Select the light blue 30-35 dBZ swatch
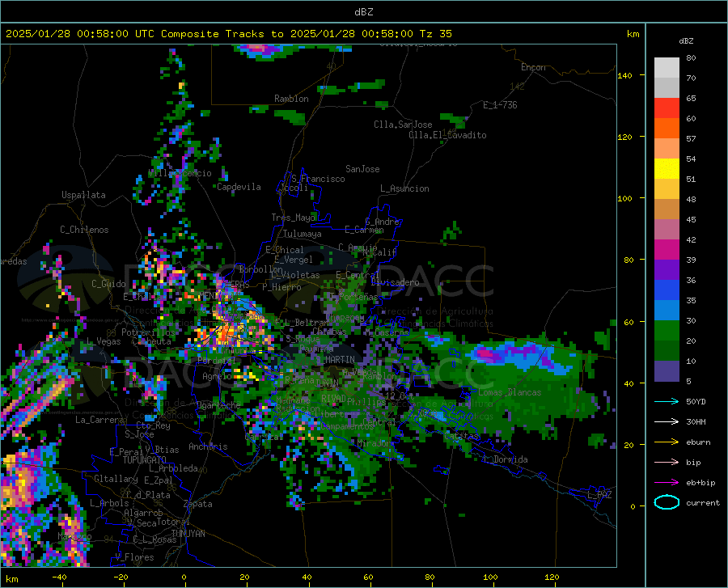 [667, 311]
